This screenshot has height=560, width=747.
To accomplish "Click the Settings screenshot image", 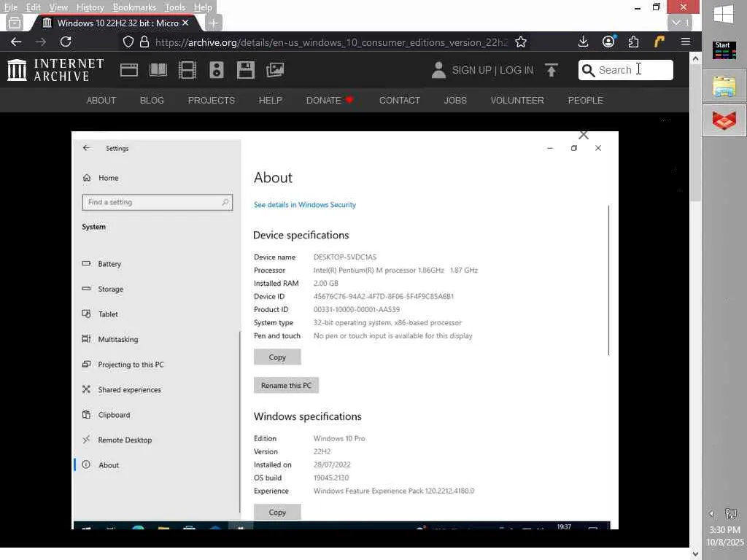I will (x=345, y=330).
